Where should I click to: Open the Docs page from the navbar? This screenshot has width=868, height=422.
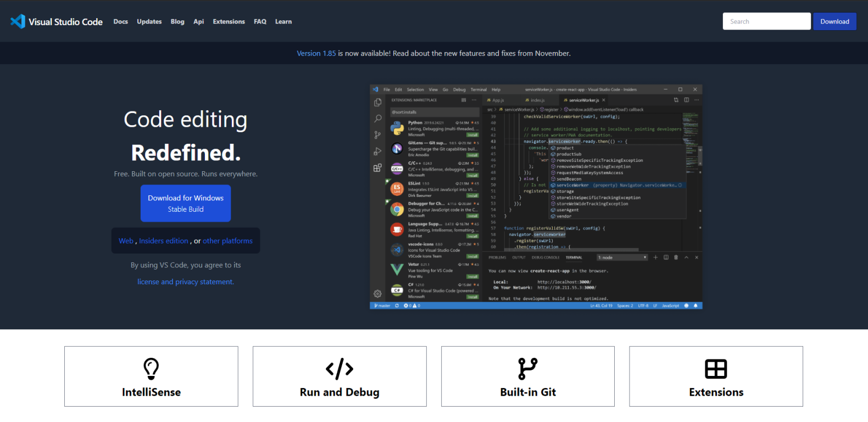[120, 22]
